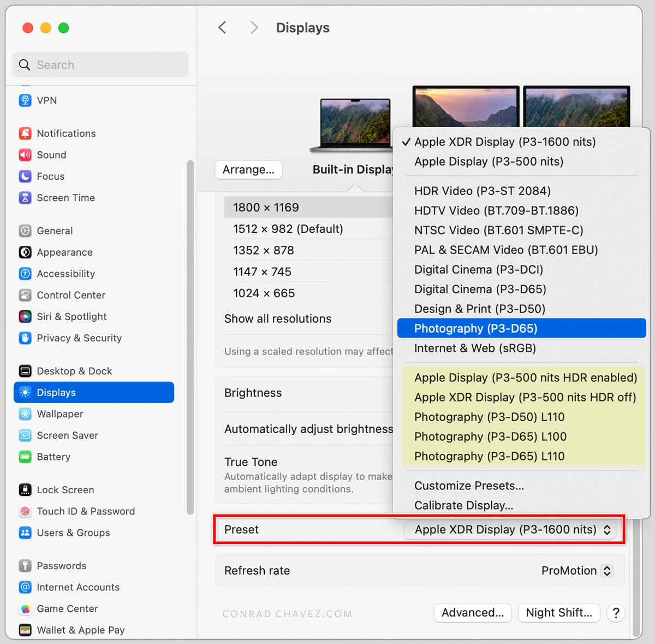Screen dimensions: 655x644
Task: Select Photography (P3-D65) preset
Action: click(x=521, y=328)
